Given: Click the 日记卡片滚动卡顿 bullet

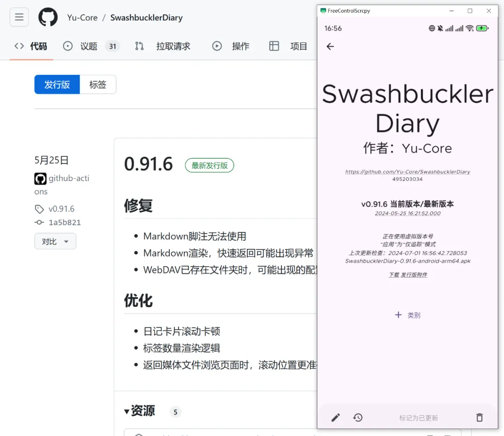Looking at the screenshot, I should click(x=182, y=331).
